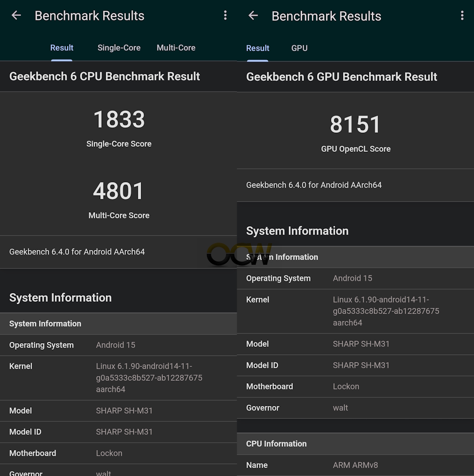Select kernel version string in GPU screen
Image resolution: width=474 pixels, height=476 pixels.
(386, 311)
